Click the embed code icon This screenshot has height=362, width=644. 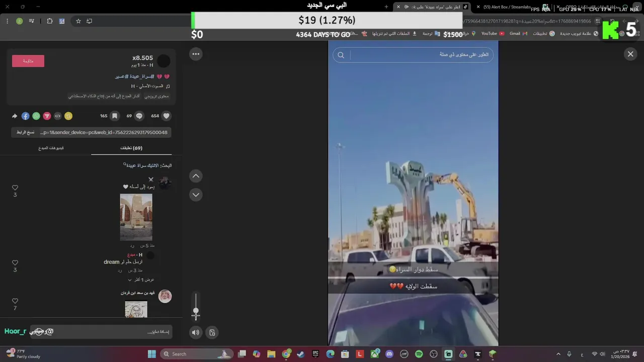(x=57, y=116)
